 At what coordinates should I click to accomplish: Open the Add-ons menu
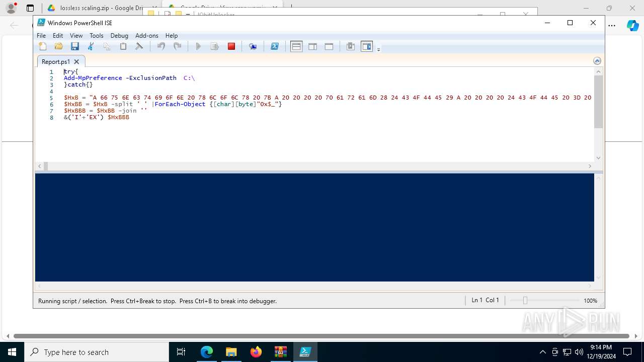(x=147, y=36)
